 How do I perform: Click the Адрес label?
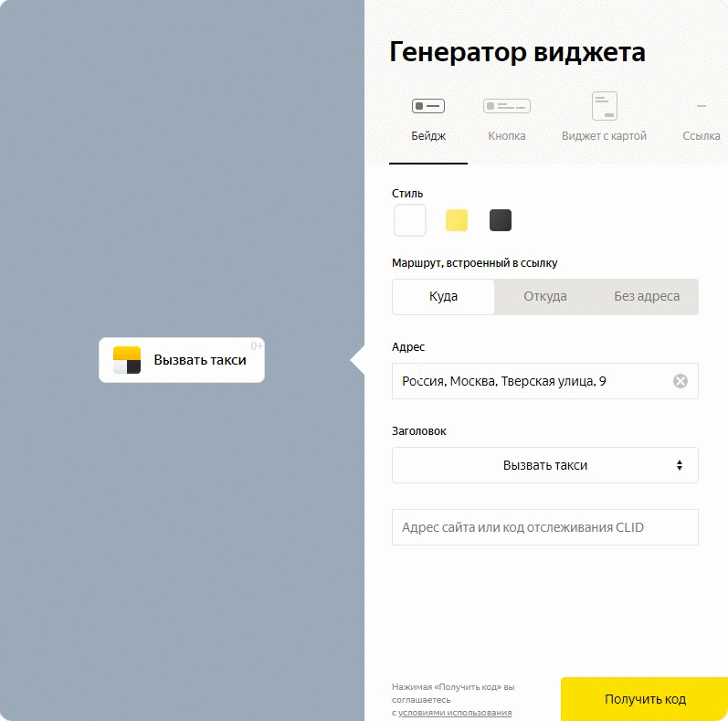408,347
